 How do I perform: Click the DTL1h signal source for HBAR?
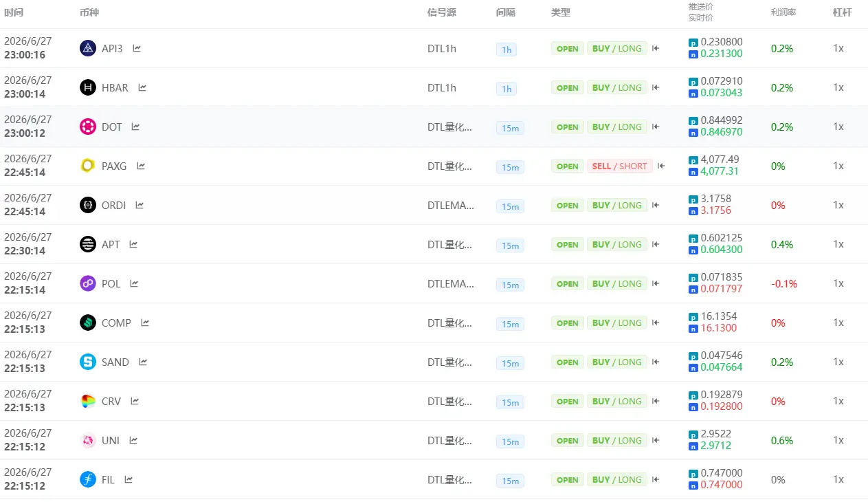coord(442,87)
